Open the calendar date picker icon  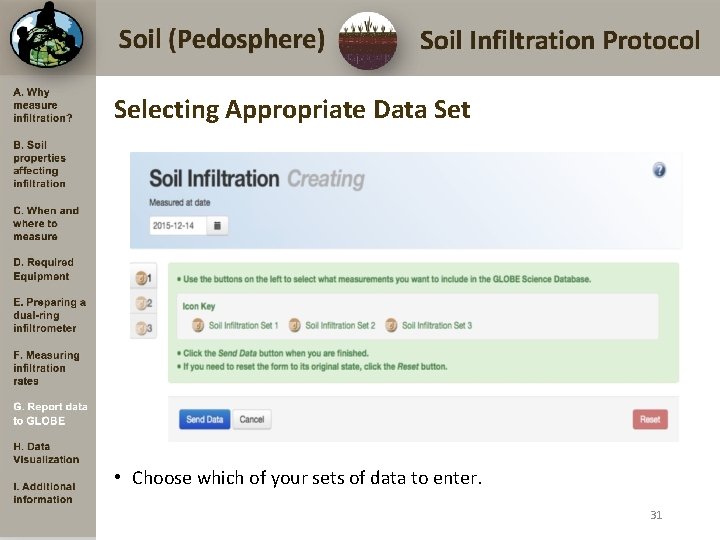click(x=218, y=226)
